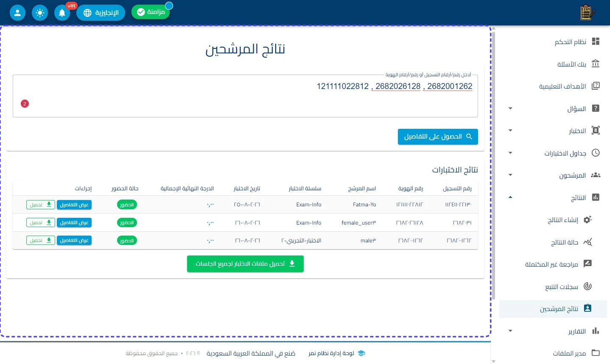Open بنك الأسئلة bank icon

(x=596, y=64)
